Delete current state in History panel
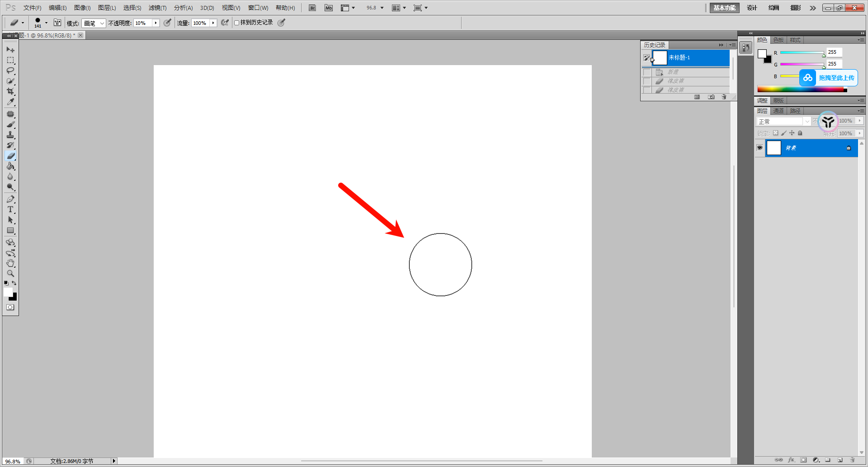Screen dimensions: 868x467 point(724,97)
